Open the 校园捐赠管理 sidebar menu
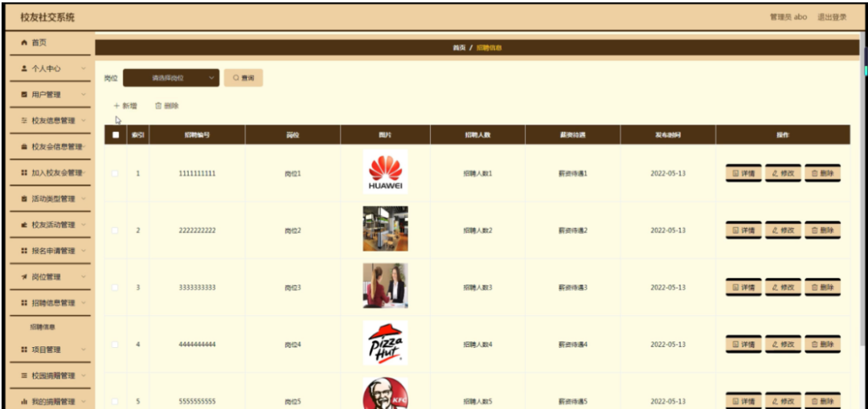 50,376
